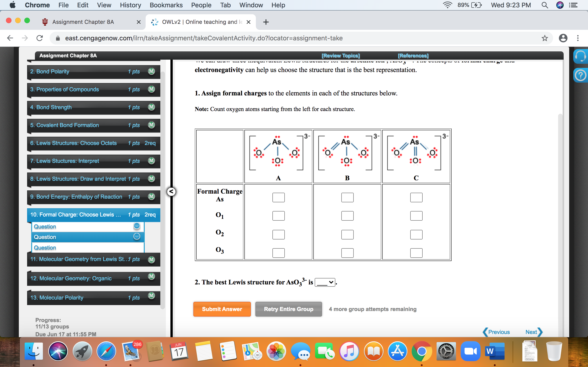Click the bookmark star icon in address bar
Image resolution: width=588 pixels, height=367 pixels.
coord(546,37)
